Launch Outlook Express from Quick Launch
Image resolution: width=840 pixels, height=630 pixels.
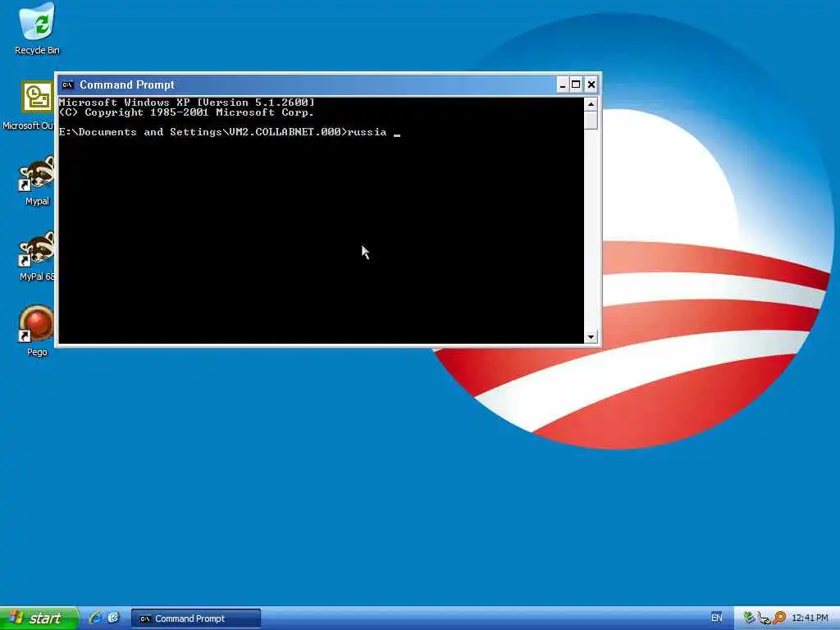(113, 618)
